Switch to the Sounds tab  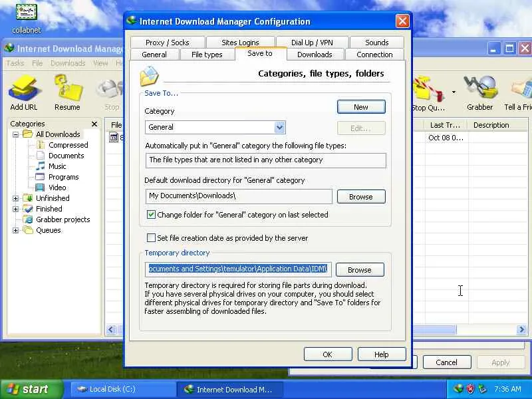tap(376, 43)
